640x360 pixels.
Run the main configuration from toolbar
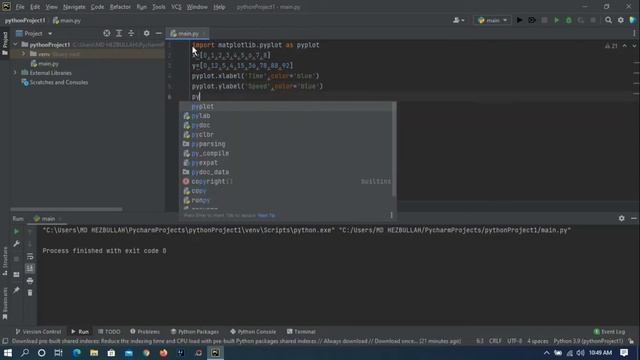(519, 20)
